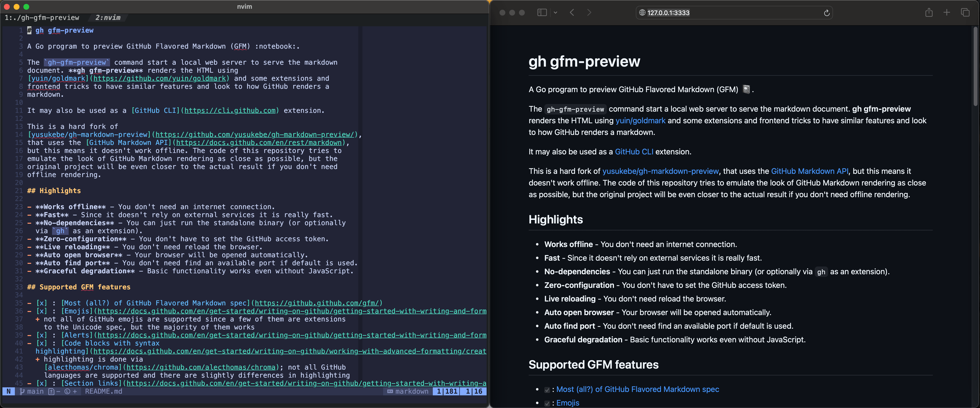Toggle checkbox beside Emojis item

(x=547, y=403)
